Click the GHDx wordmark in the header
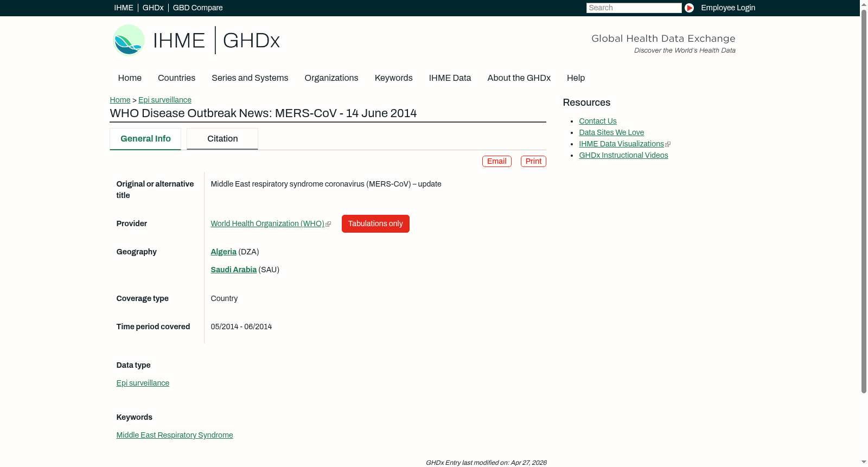868x467 pixels. (x=251, y=41)
